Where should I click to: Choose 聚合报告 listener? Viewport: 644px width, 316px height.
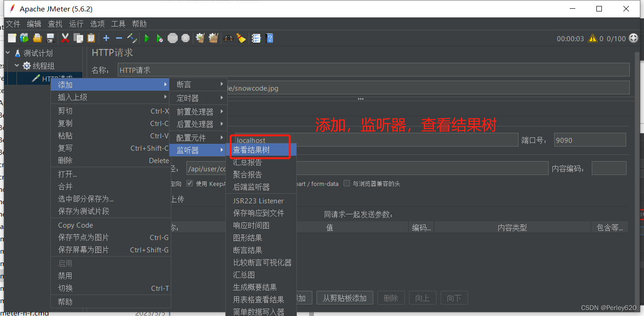(x=261, y=174)
